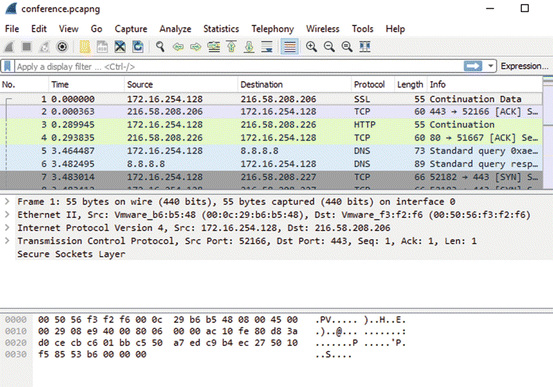Click the Start capture shark fin icon
The image size is (553, 387).
[9, 47]
